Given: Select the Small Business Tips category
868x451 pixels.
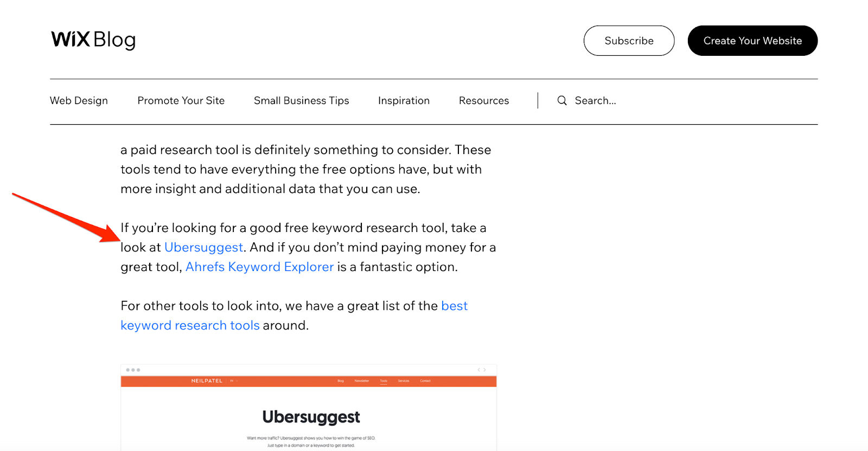Looking at the screenshot, I should [301, 100].
